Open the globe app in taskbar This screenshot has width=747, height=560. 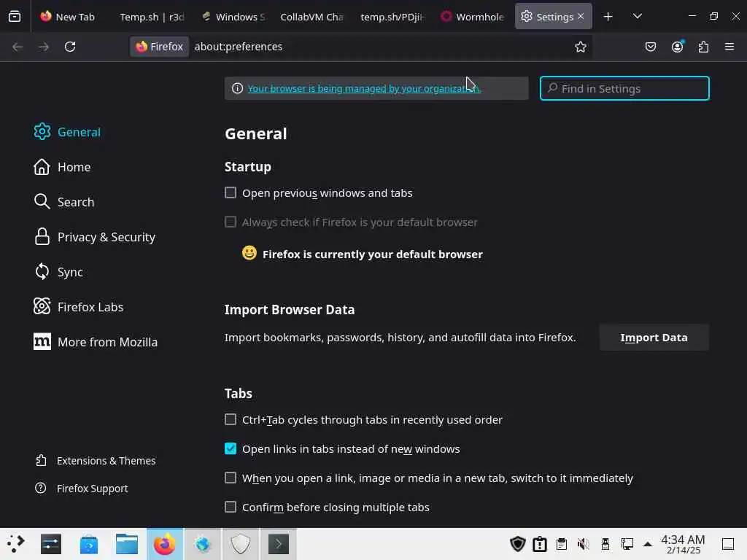coord(203,544)
